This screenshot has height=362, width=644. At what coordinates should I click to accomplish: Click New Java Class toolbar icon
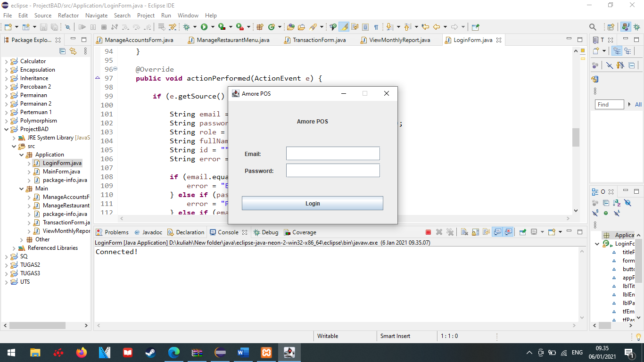point(271,27)
